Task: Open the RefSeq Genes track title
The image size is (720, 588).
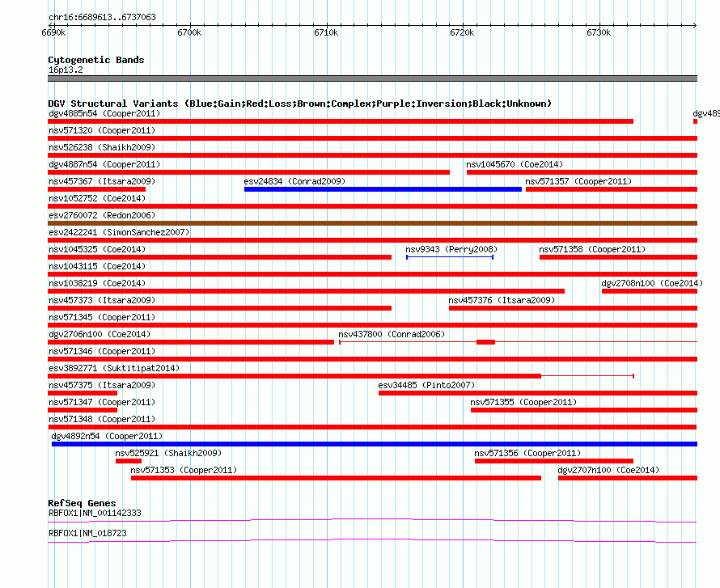Action: (82, 503)
